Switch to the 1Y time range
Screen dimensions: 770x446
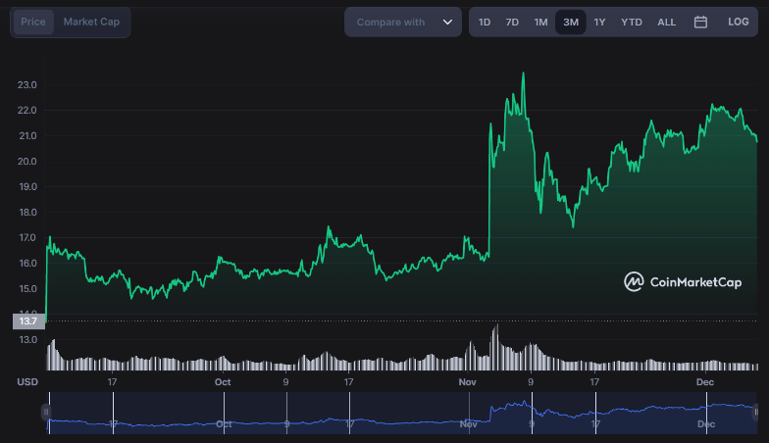point(600,22)
